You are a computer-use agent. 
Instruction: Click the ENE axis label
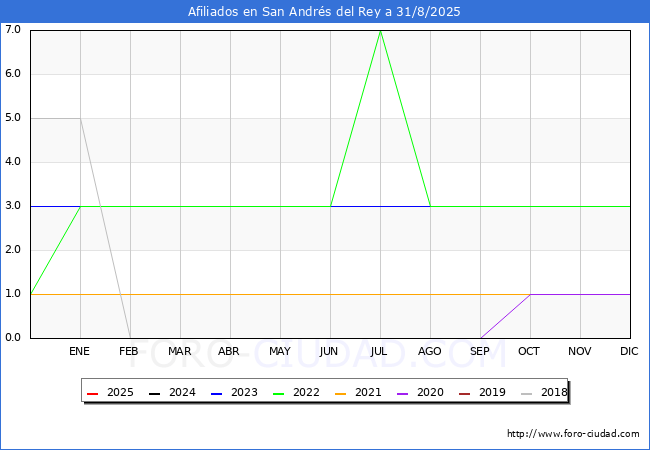click(x=81, y=351)
